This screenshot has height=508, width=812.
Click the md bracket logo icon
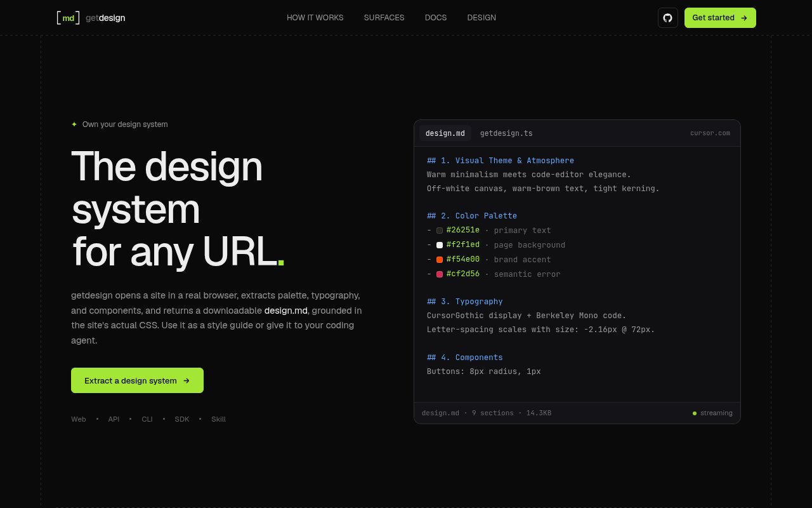(68, 18)
